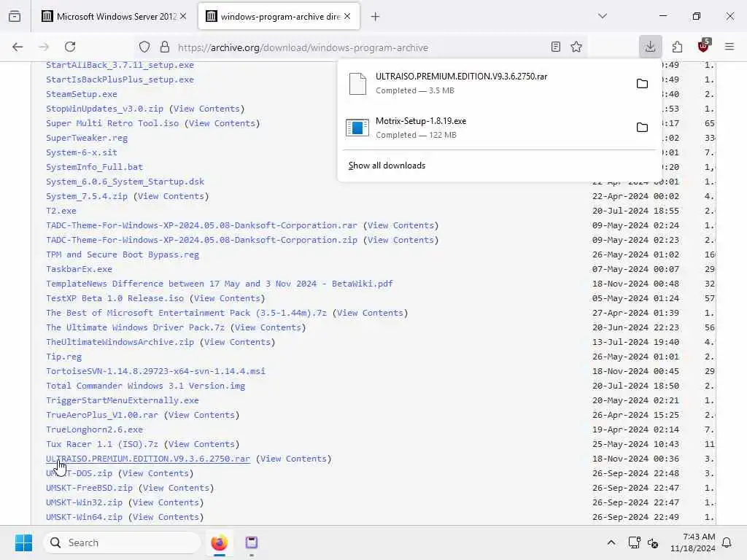Open the tracking protection shield icon

tap(144, 47)
